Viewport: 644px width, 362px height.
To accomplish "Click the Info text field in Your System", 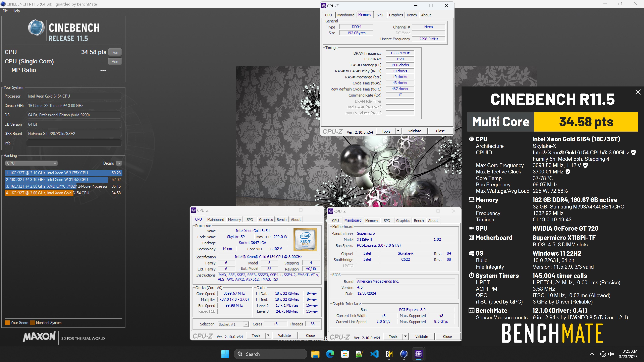I will point(74,143).
